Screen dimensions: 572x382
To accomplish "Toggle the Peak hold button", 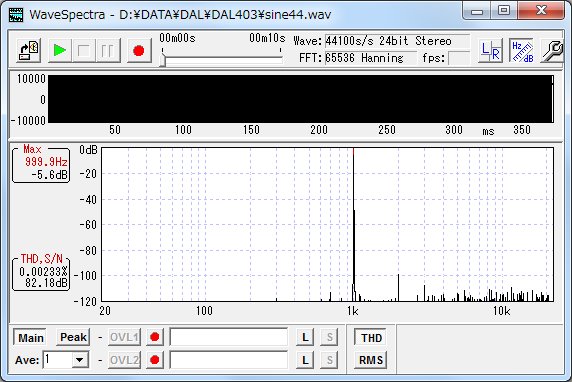I will pos(73,337).
